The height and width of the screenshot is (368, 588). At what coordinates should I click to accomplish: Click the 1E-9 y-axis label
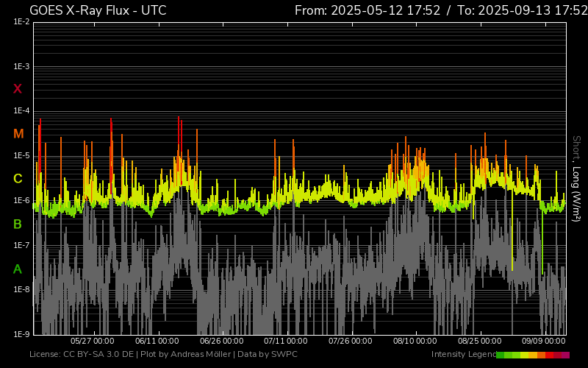pos(22,334)
